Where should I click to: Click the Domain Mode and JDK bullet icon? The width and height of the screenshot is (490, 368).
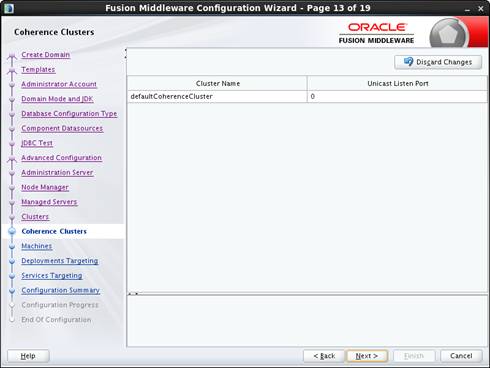pos(12,99)
